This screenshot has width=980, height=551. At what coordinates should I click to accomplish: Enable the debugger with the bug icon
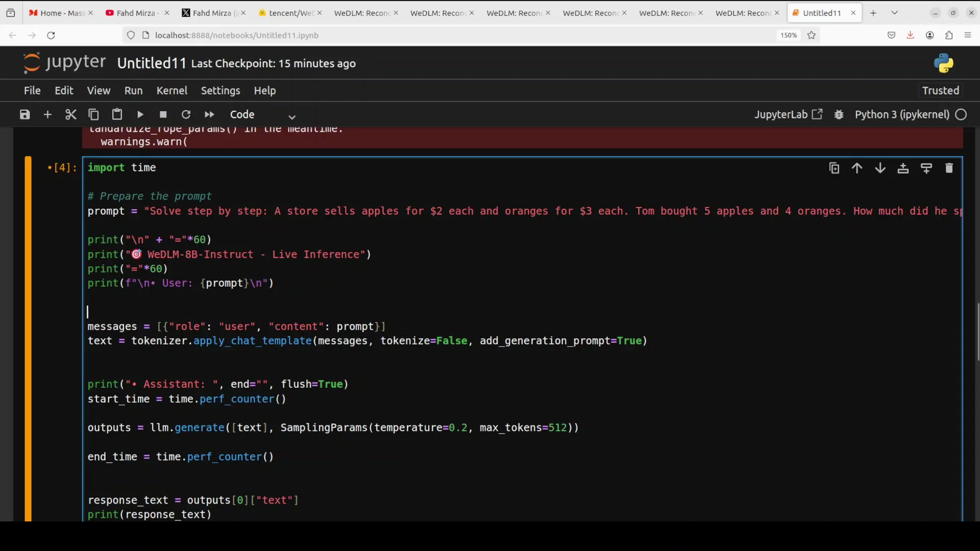pyautogui.click(x=839, y=115)
